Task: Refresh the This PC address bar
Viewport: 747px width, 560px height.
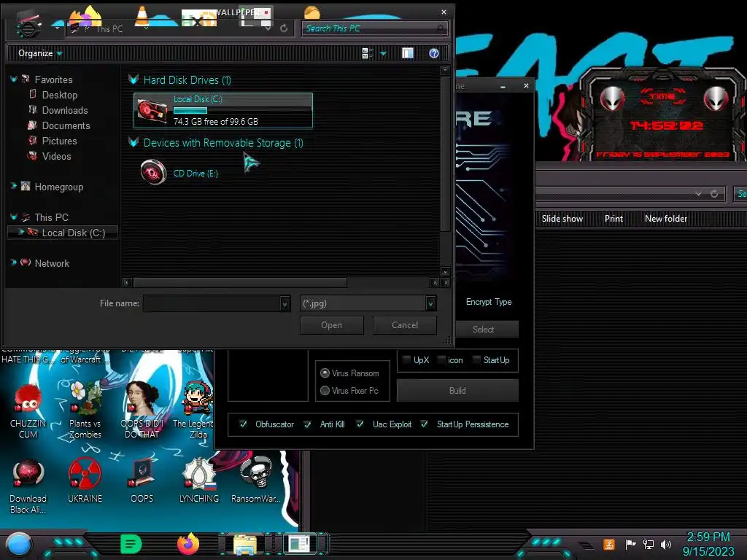Action: [x=284, y=28]
